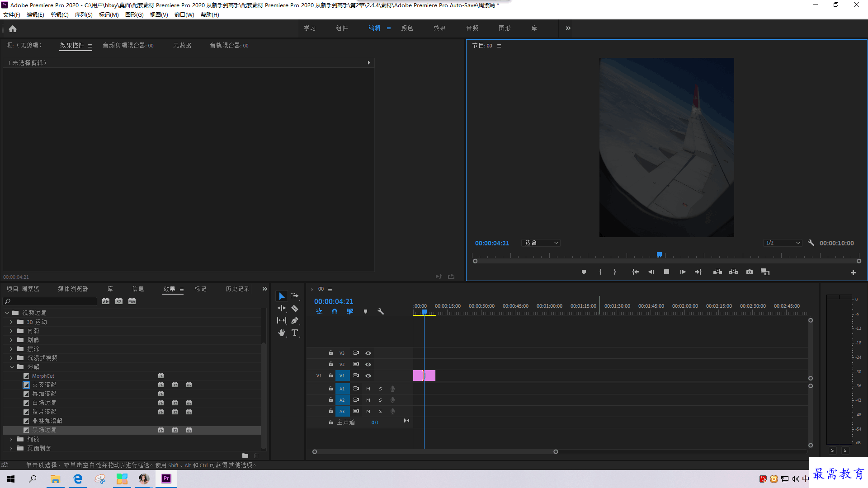Toggle Linked Selection in timeline

pyautogui.click(x=350, y=311)
